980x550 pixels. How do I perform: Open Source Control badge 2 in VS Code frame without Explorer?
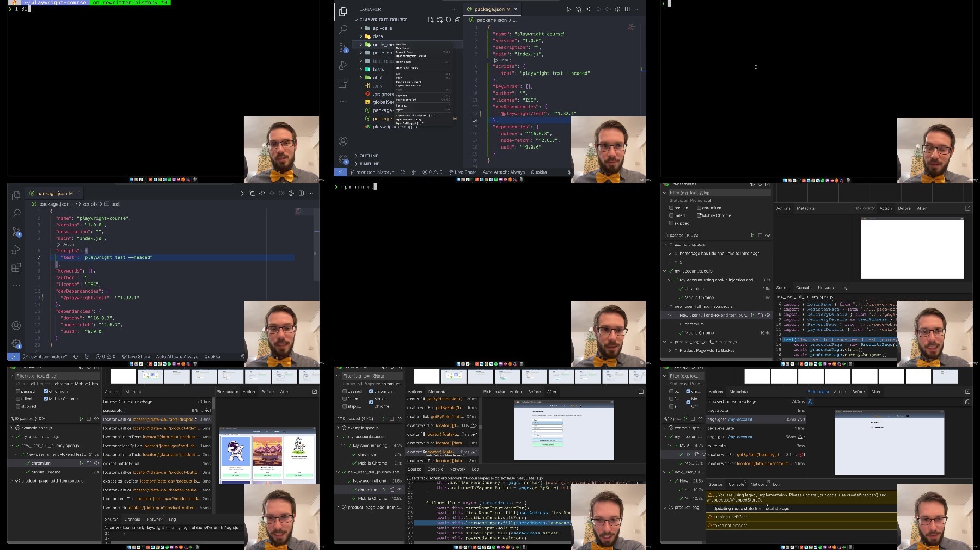tap(16, 232)
